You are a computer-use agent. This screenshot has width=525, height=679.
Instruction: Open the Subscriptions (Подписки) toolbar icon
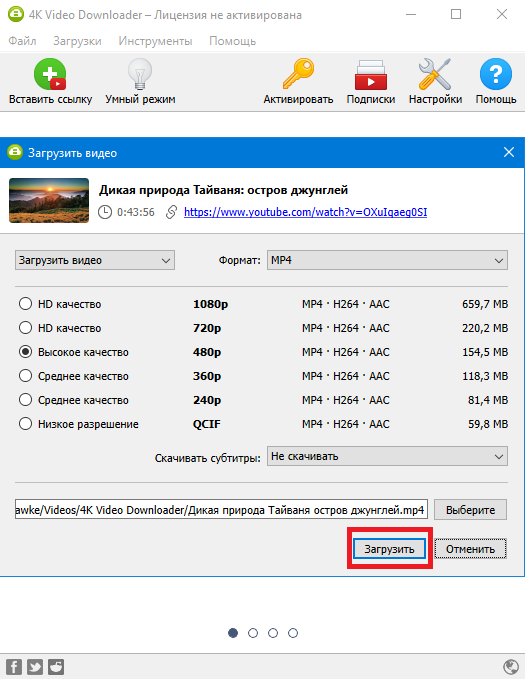coord(370,74)
